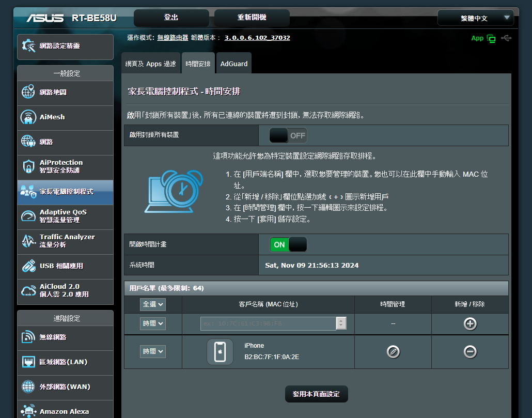Switch to the AdGuard tab

pos(234,64)
